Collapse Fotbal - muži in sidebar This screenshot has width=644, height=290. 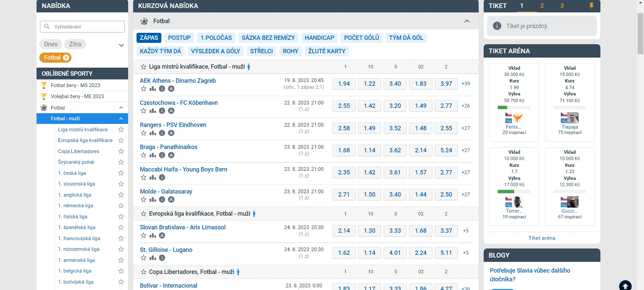tap(121, 119)
